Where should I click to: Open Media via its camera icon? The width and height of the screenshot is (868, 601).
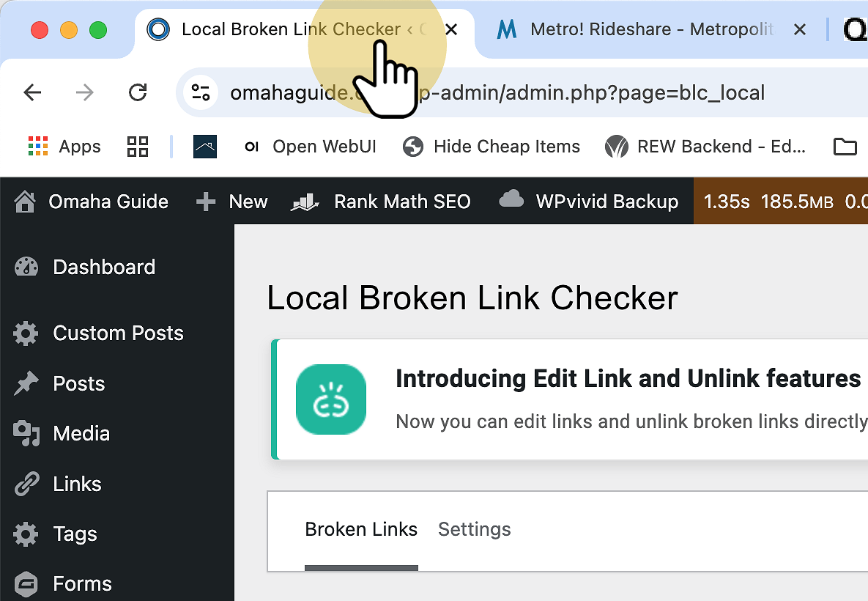[26, 433]
